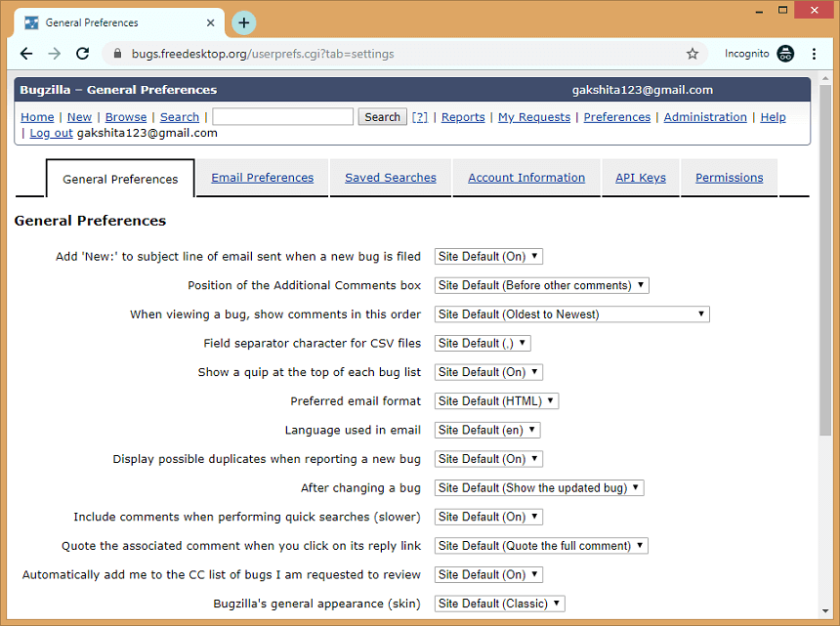Click the 'Language used in email' label
The height and width of the screenshot is (626, 840).
(x=353, y=430)
